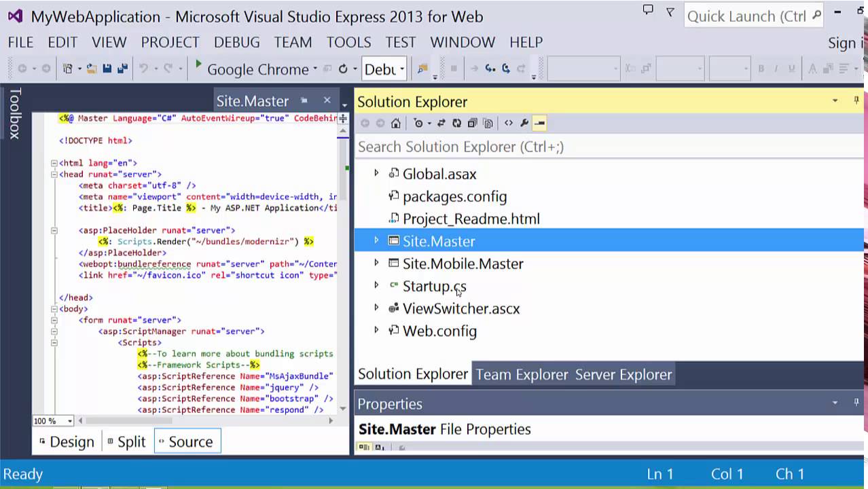The height and width of the screenshot is (489, 868).
Task: Click the Home icon in Solution Explorer
Action: tap(396, 123)
